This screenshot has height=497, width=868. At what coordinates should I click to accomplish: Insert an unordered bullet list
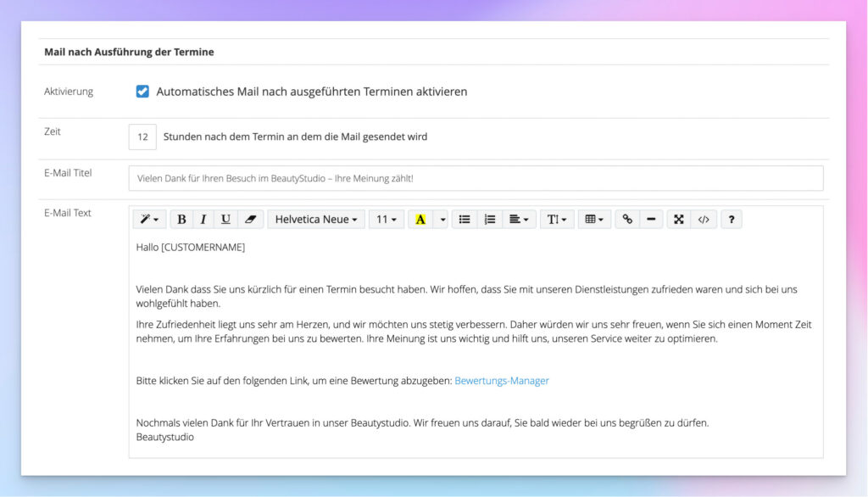click(465, 219)
